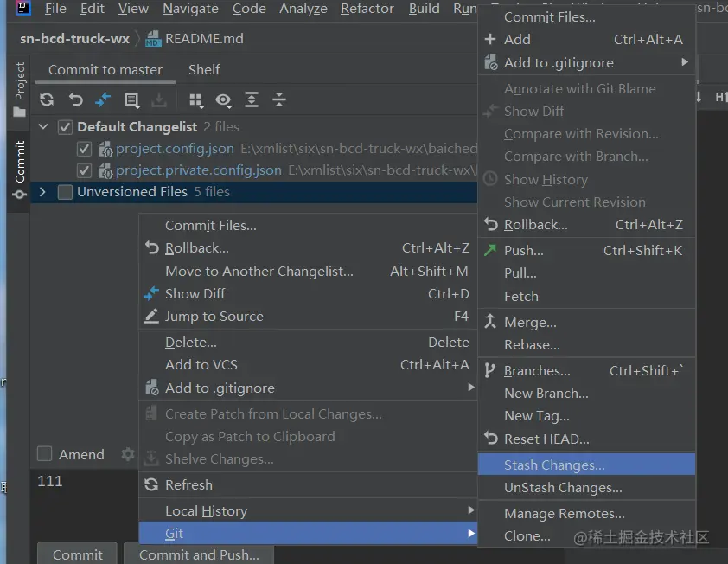Open the Add to .gitignore submenu in context menu
The image size is (728, 564).
click(309, 388)
